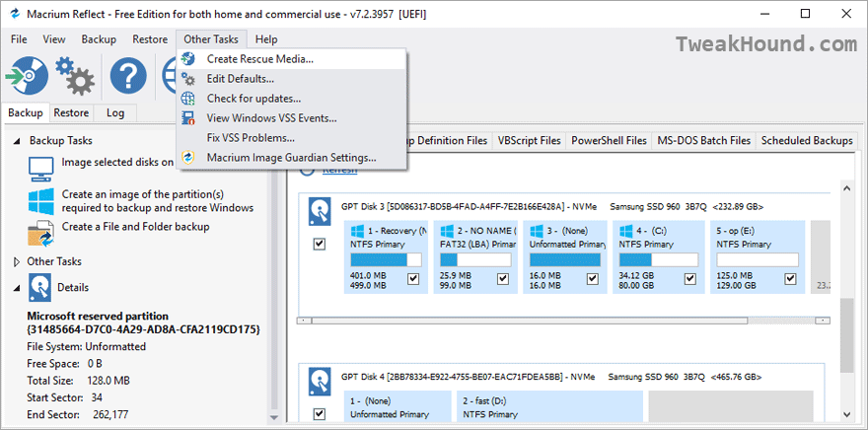868x430 pixels.
Task: Collapse the Backup Tasks section
Action: pos(17,141)
